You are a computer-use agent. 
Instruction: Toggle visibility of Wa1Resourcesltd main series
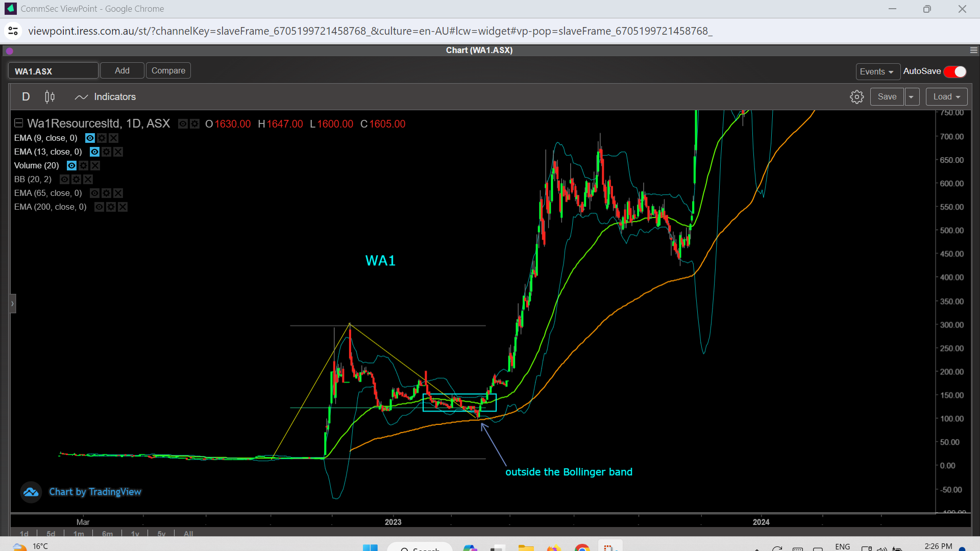click(183, 124)
